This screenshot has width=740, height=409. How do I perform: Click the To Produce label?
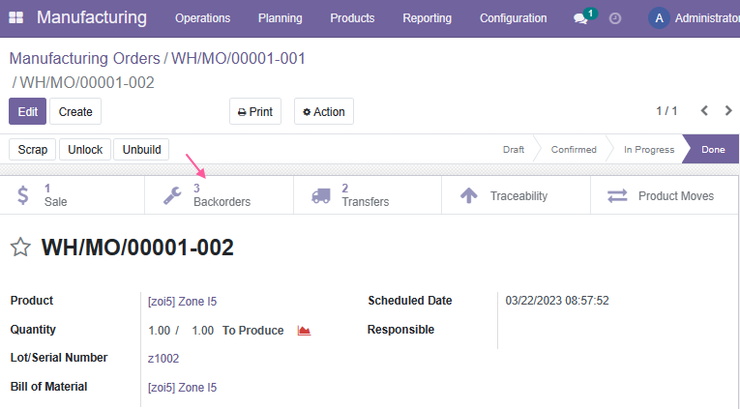point(253,330)
